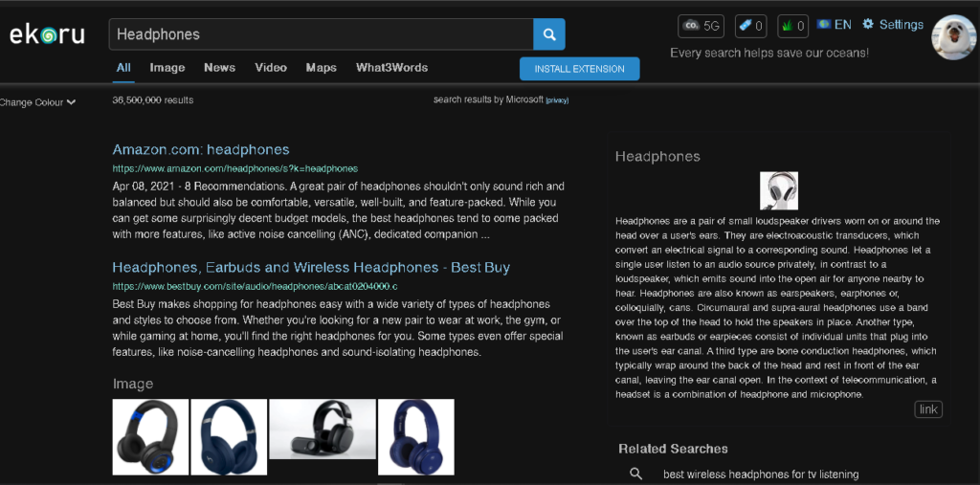Click Every search helps save our oceans text
This screenshot has width=980, height=485.
tap(769, 54)
